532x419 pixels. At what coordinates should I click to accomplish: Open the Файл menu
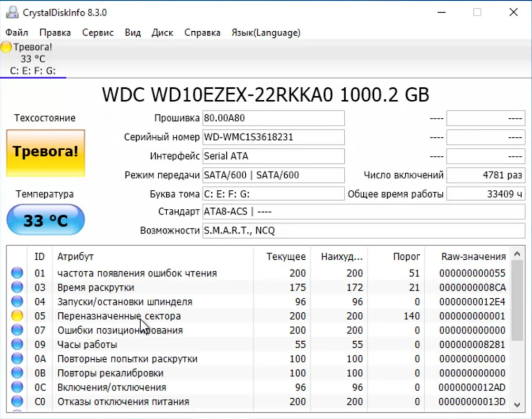coord(17,33)
